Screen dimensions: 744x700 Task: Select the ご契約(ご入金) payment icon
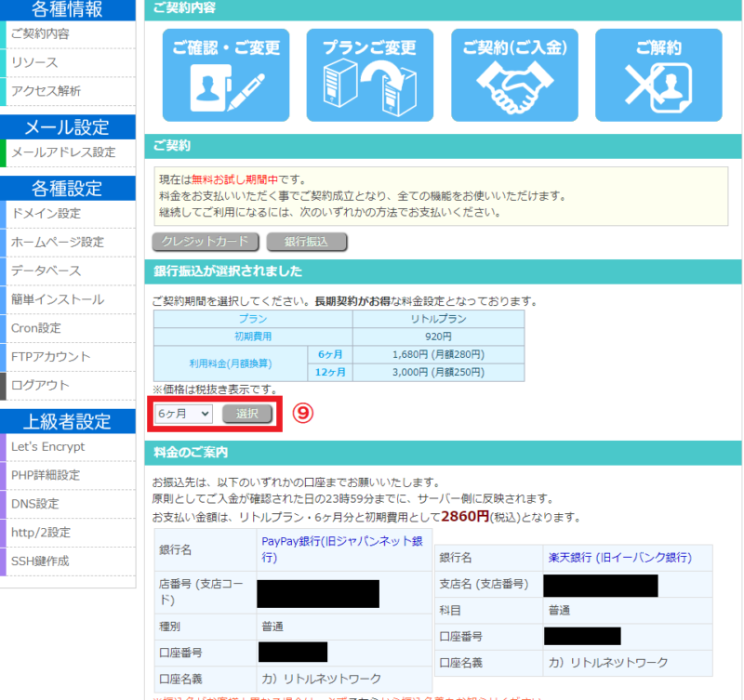point(514,74)
